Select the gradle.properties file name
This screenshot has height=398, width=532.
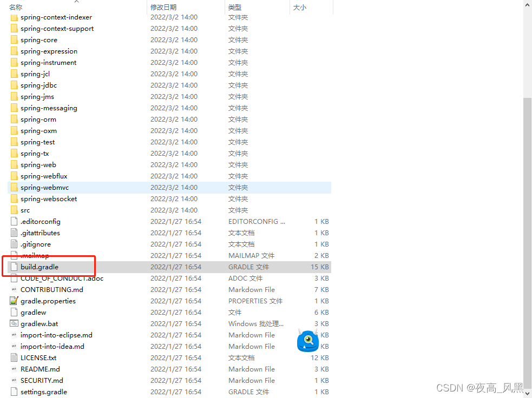48,301
